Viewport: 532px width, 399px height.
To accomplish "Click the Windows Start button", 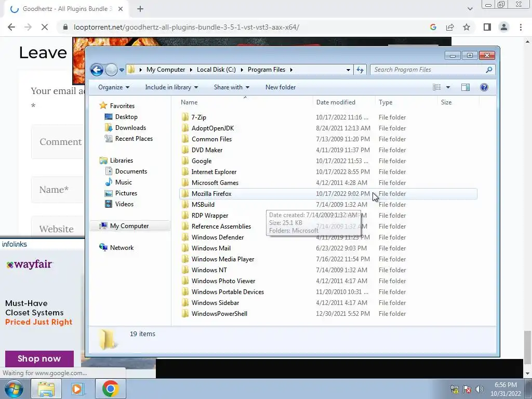I will (x=14, y=389).
